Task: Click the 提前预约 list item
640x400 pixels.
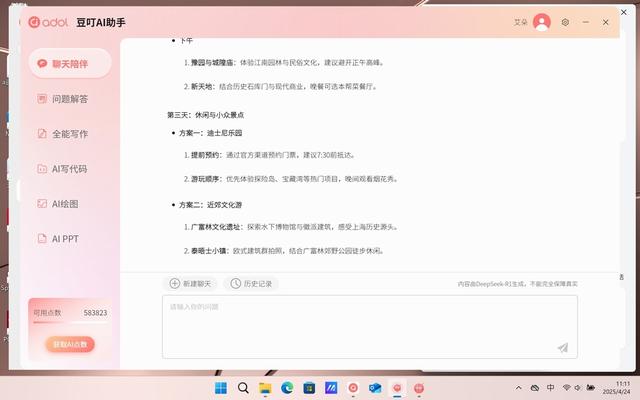Action: coord(269,155)
